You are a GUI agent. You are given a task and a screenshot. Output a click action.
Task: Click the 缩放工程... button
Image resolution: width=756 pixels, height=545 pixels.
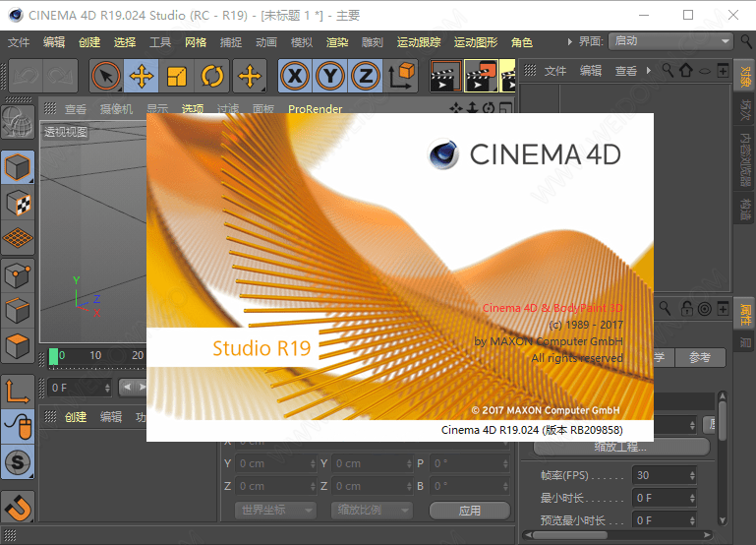point(620,447)
